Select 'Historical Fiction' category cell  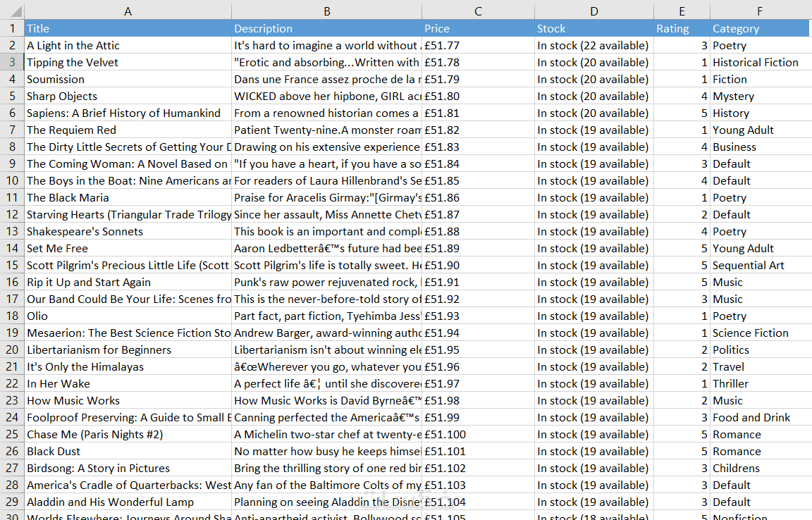tap(760, 62)
